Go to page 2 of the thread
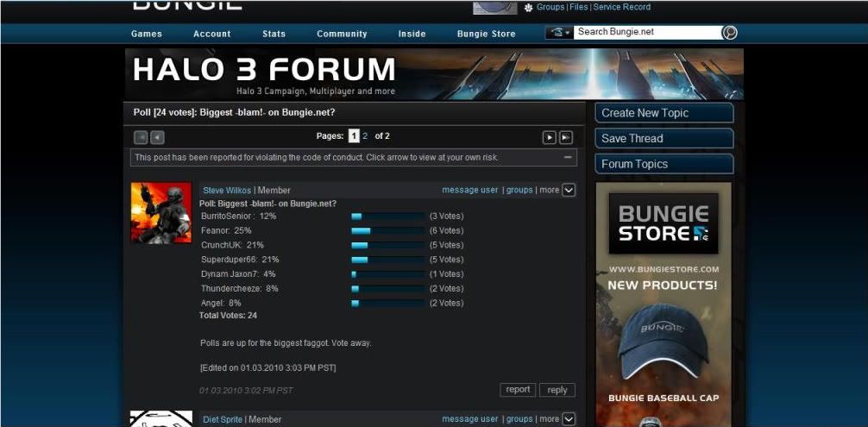This screenshot has width=868, height=427. 365,136
